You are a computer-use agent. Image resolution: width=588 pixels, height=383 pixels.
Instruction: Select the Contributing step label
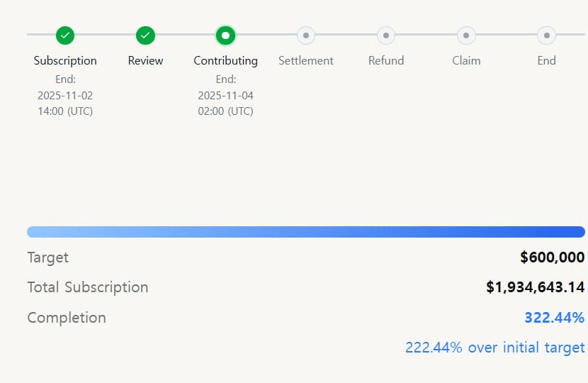225,60
